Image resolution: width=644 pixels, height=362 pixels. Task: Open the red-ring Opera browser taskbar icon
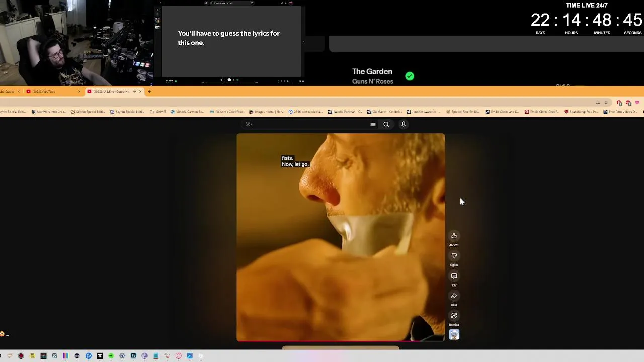tap(178, 356)
